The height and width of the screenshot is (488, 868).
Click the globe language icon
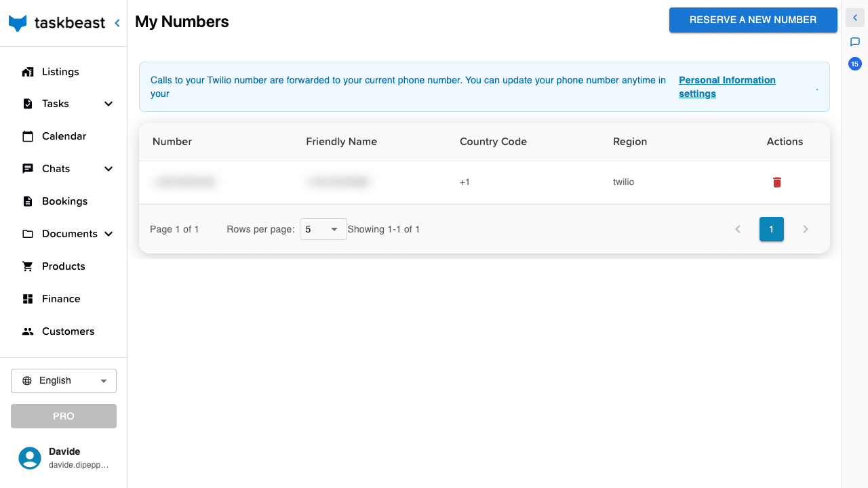[27, 381]
